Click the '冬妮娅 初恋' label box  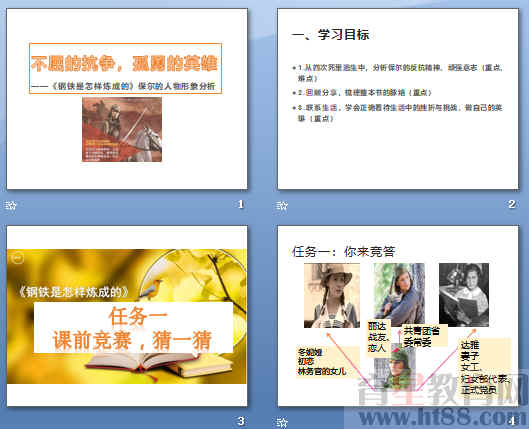pos(328,362)
